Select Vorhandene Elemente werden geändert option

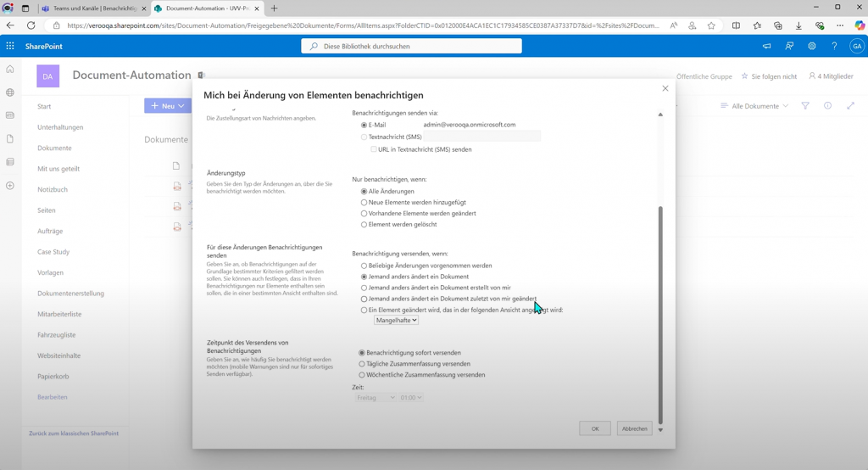[x=364, y=214]
